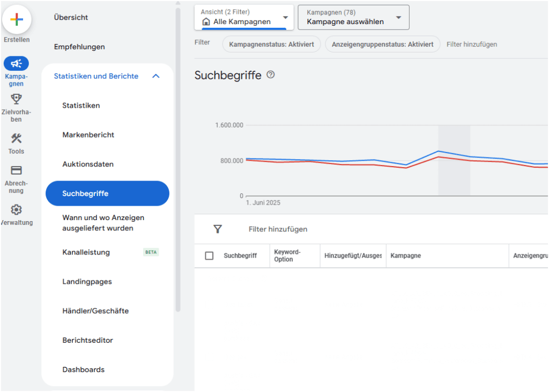This screenshot has width=549, height=392.
Task: Open the Tools wrench icon
Action: click(16, 139)
